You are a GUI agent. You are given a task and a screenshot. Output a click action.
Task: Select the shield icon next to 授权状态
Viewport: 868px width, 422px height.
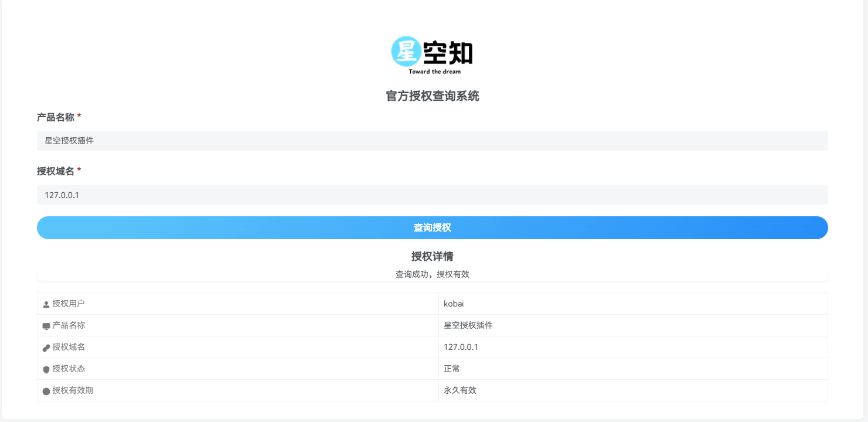pos(46,369)
